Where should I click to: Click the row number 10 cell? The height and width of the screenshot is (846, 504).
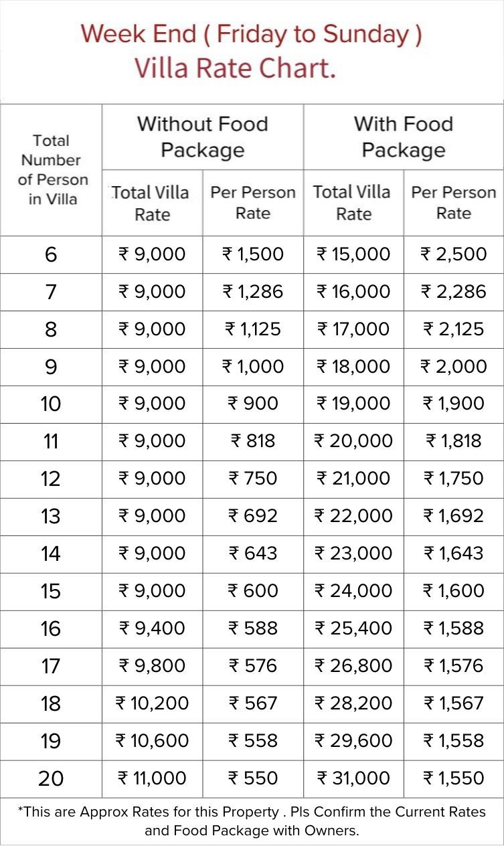point(52,404)
